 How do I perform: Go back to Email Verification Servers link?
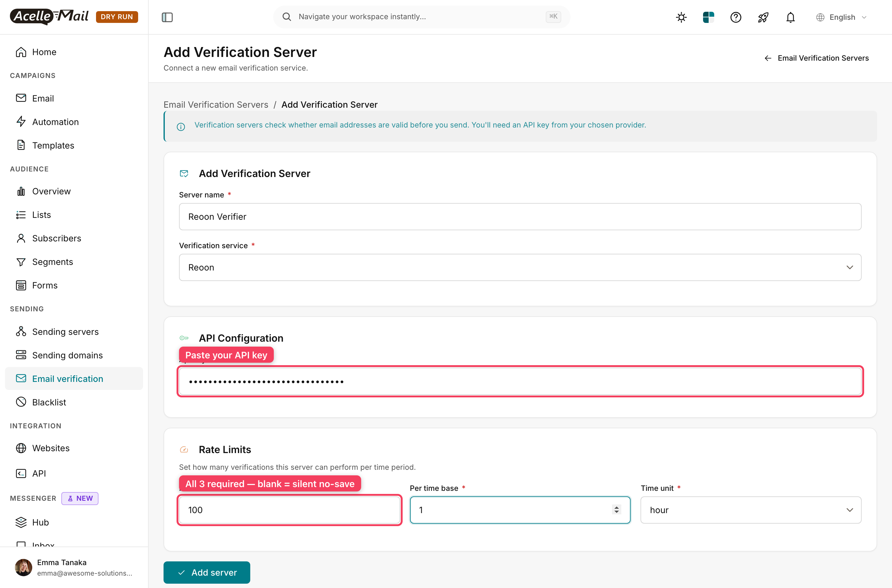click(x=816, y=58)
